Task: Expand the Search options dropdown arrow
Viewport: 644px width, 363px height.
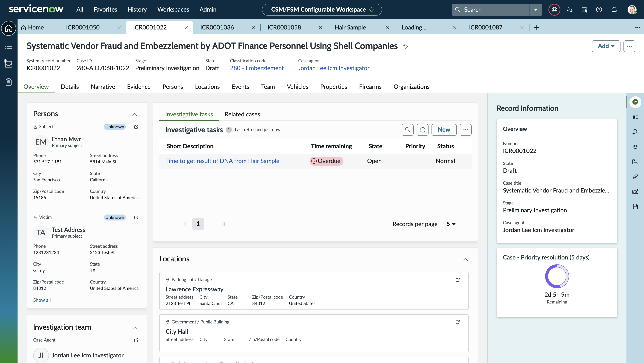Action: [535, 10]
